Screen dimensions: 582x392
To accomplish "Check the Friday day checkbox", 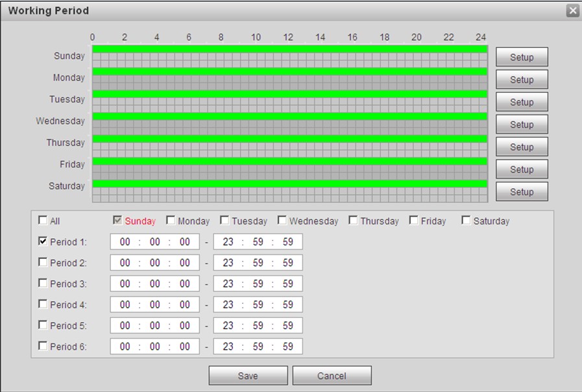I will coord(413,220).
